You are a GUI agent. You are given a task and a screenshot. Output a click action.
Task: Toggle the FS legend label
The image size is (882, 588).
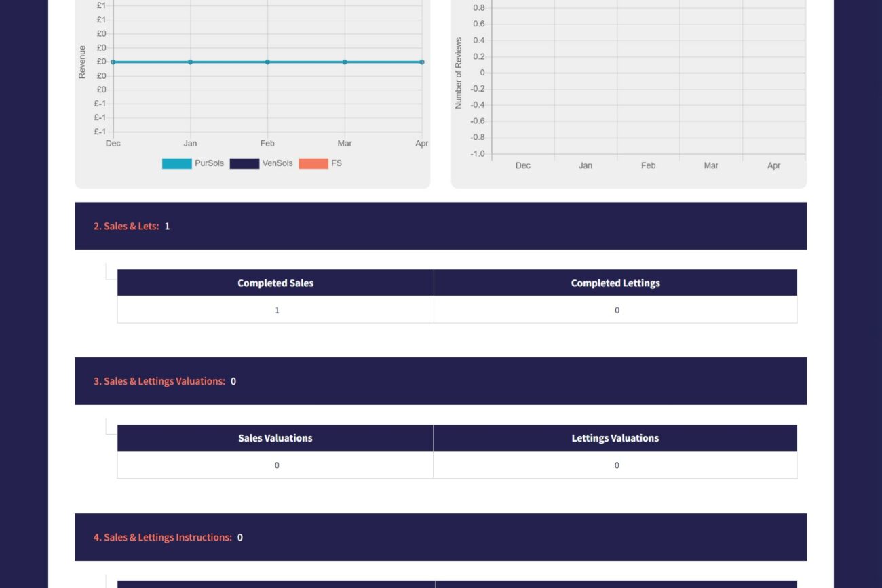337,163
